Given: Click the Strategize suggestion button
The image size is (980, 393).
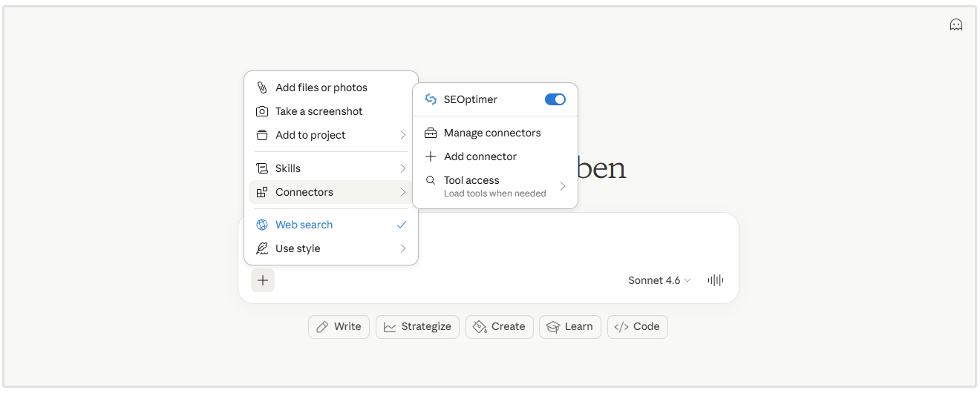Looking at the screenshot, I should (x=417, y=326).
